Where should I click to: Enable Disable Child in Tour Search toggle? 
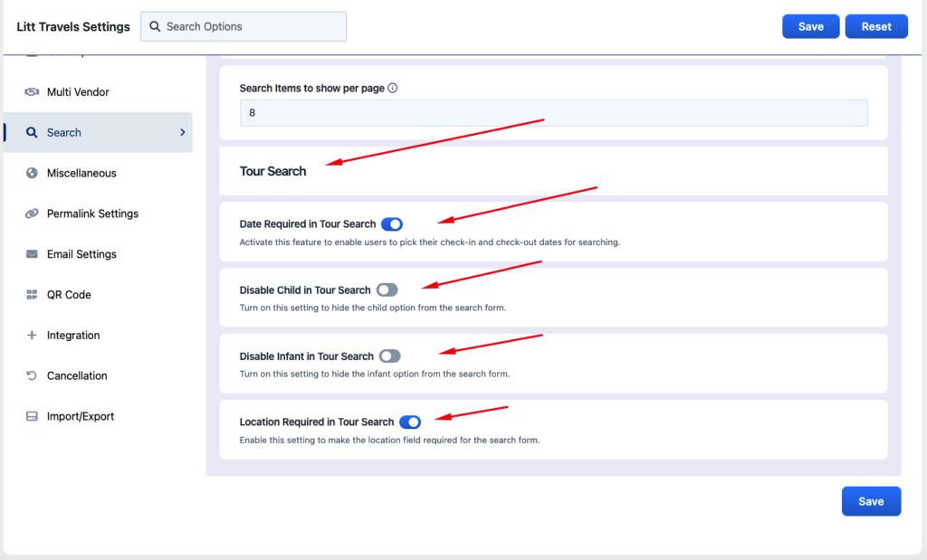(387, 290)
